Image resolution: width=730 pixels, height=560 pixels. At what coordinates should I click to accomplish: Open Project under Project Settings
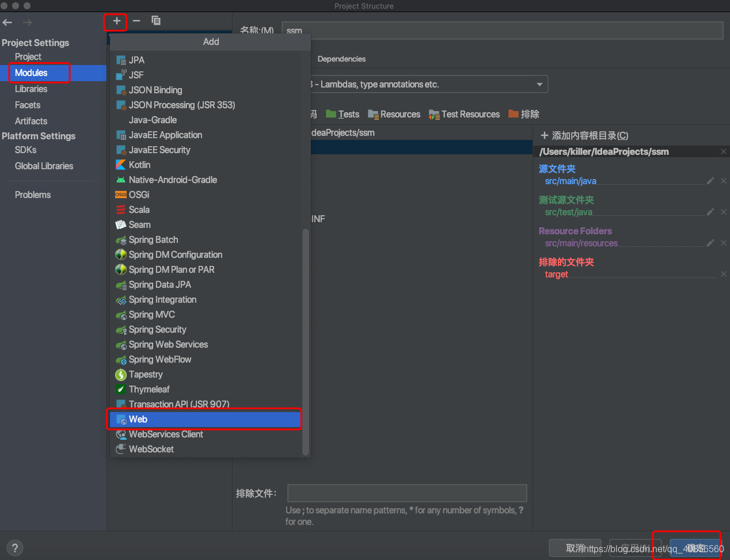click(28, 56)
